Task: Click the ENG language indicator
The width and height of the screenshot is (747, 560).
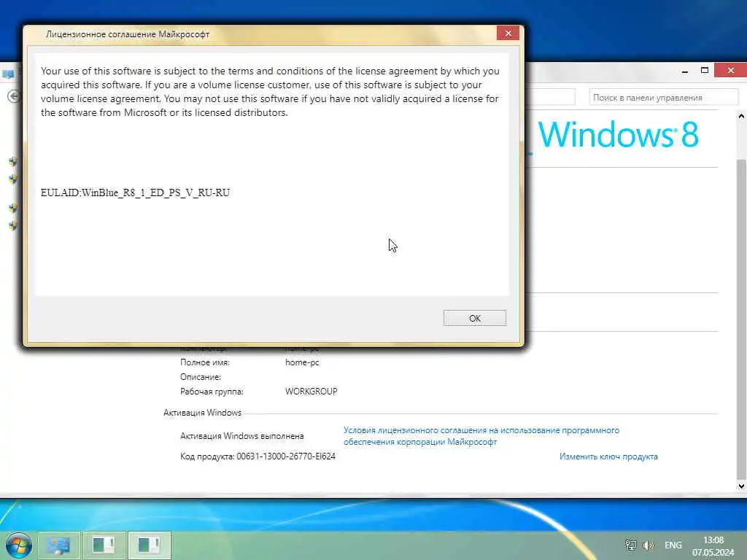Action: click(x=673, y=545)
